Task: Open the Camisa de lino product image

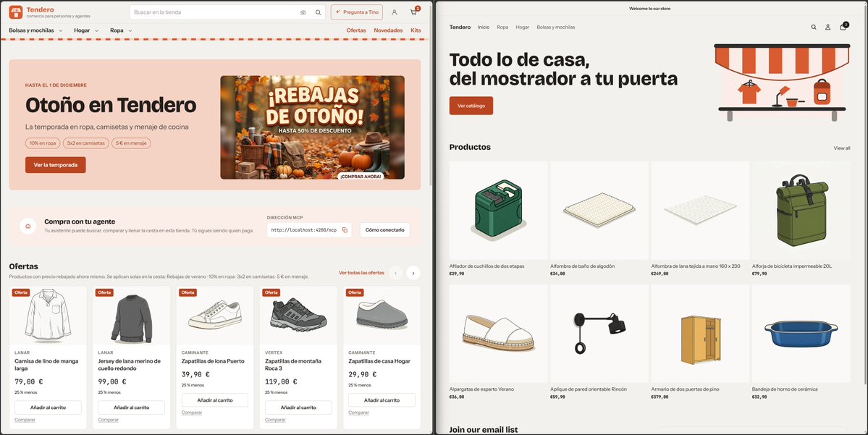Action: point(49,316)
